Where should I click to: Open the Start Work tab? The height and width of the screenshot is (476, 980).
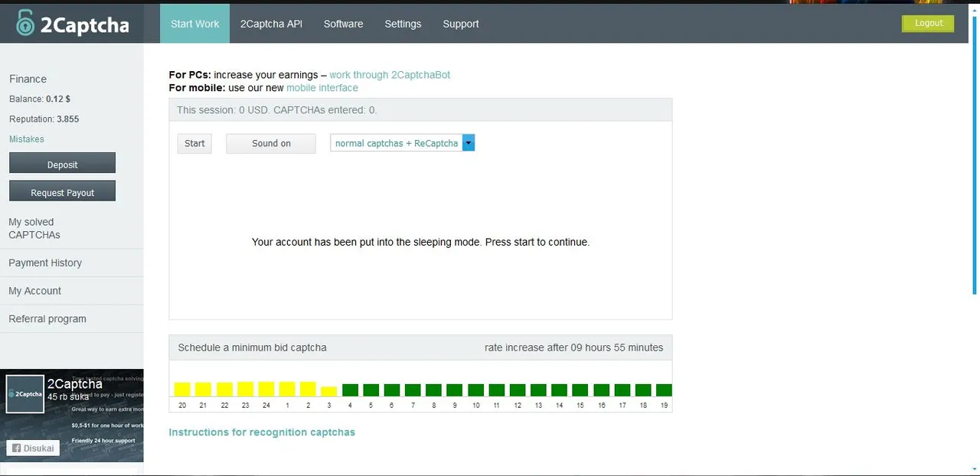tap(194, 24)
